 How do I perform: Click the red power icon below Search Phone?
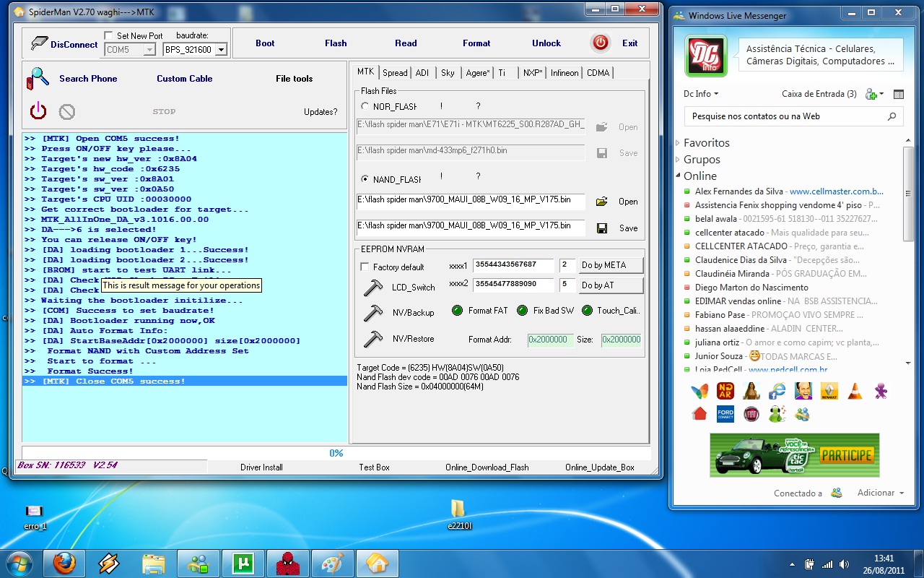(x=38, y=111)
